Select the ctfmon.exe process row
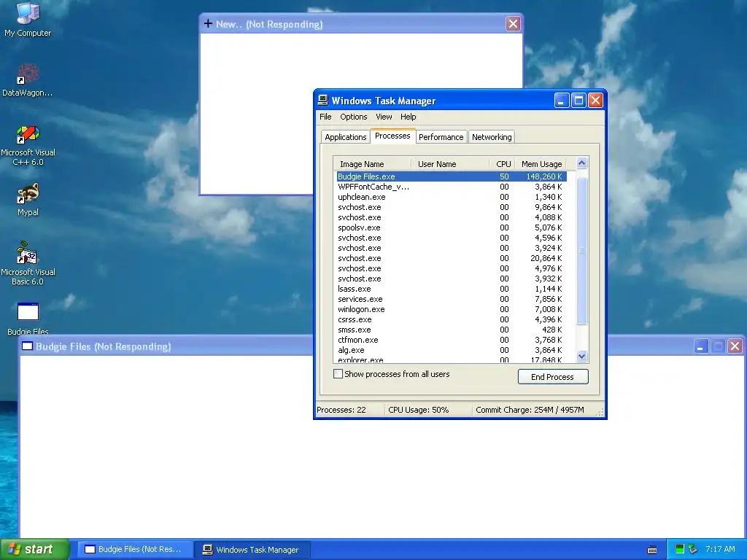 (x=451, y=340)
